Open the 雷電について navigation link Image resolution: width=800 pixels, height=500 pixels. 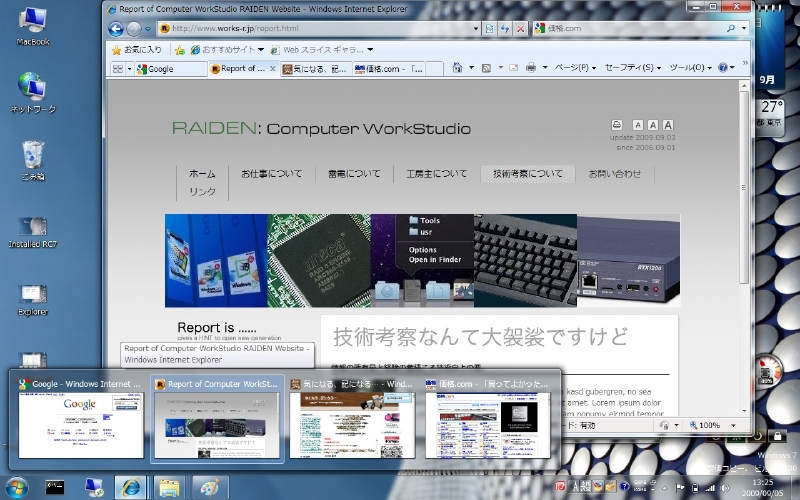(354, 173)
